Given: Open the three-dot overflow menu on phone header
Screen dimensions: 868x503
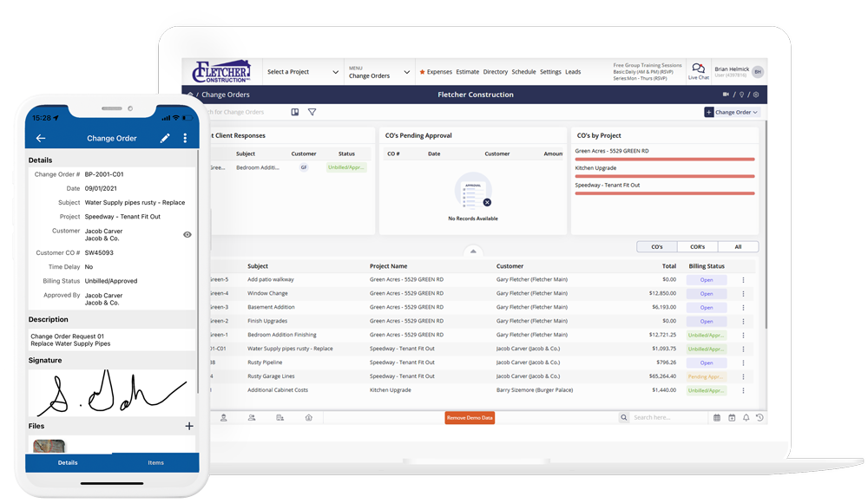Looking at the screenshot, I should [x=185, y=139].
